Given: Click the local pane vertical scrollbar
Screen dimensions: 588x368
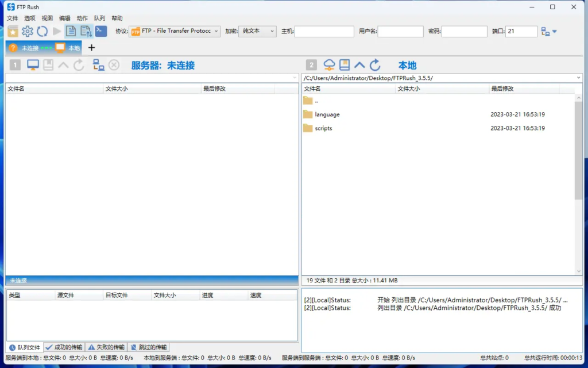Looking at the screenshot, I should coord(579,150).
